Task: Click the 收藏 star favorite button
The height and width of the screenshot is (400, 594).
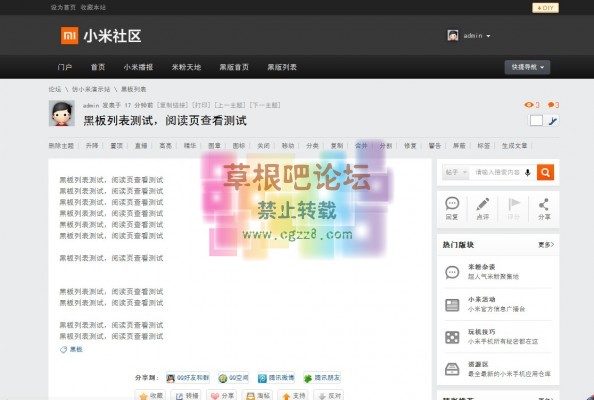Action: click(x=151, y=395)
